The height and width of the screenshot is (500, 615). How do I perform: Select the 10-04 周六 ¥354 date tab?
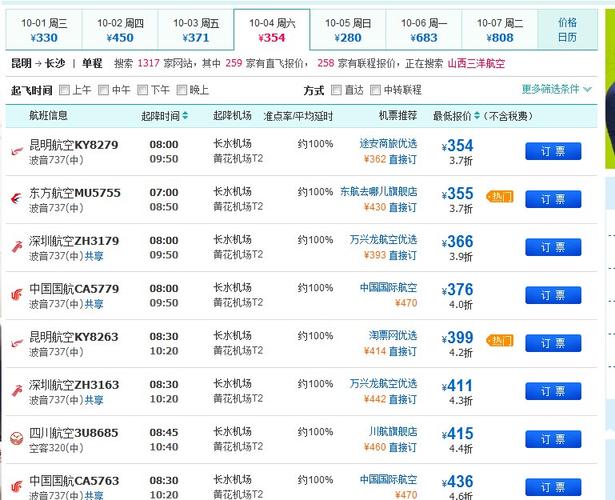pyautogui.click(x=272, y=30)
